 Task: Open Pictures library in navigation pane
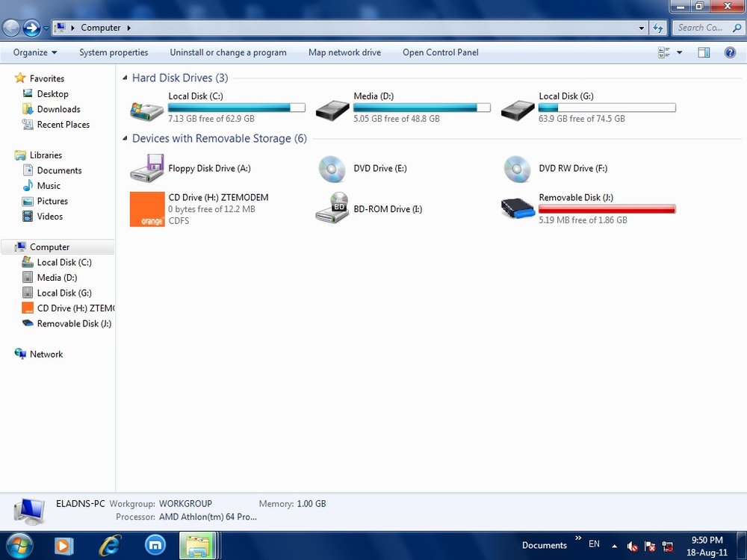pos(52,201)
